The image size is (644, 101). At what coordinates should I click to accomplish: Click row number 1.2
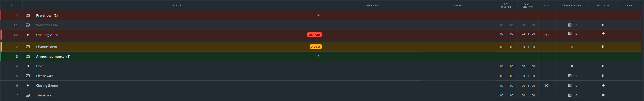click(x=16, y=35)
